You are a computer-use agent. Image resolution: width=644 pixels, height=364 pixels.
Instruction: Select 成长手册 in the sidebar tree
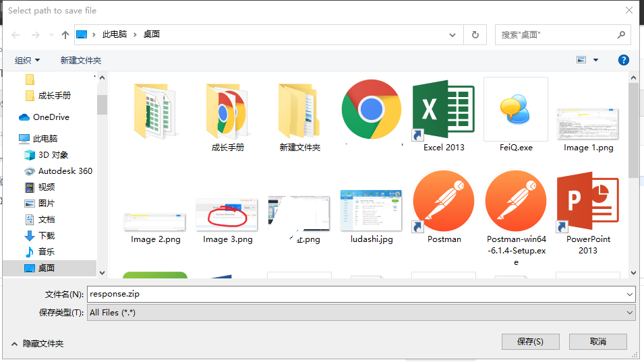48,96
